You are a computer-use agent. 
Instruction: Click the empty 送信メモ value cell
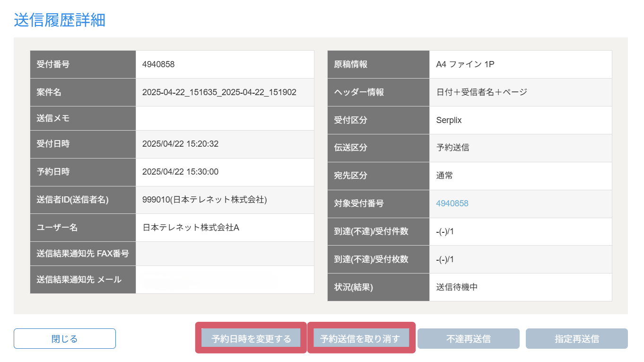[x=225, y=118]
